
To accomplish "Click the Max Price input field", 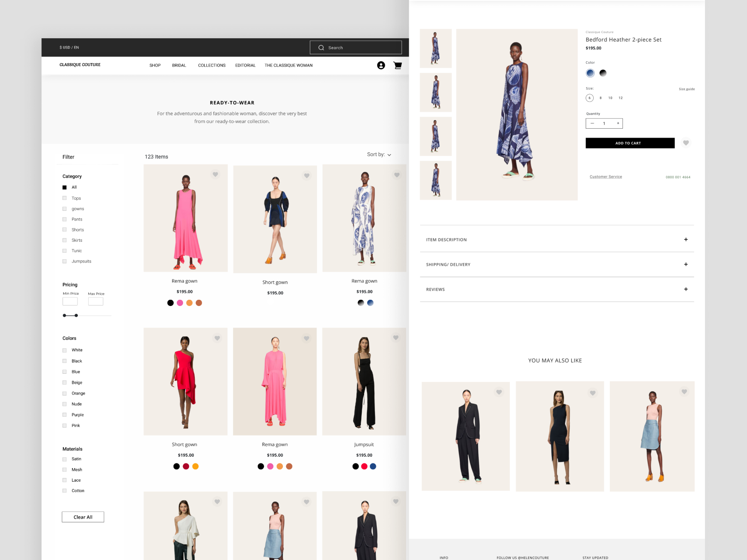I will pos(96,302).
